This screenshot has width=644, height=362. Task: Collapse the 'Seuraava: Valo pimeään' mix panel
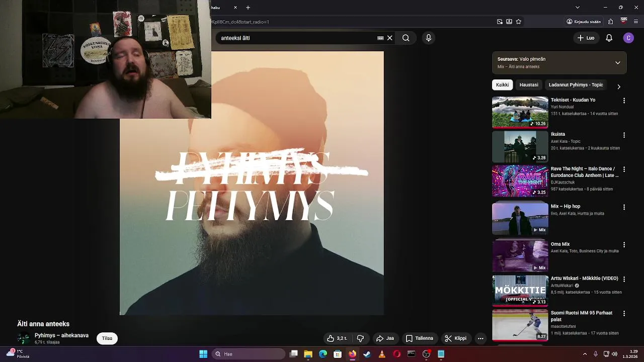coord(618,63)
